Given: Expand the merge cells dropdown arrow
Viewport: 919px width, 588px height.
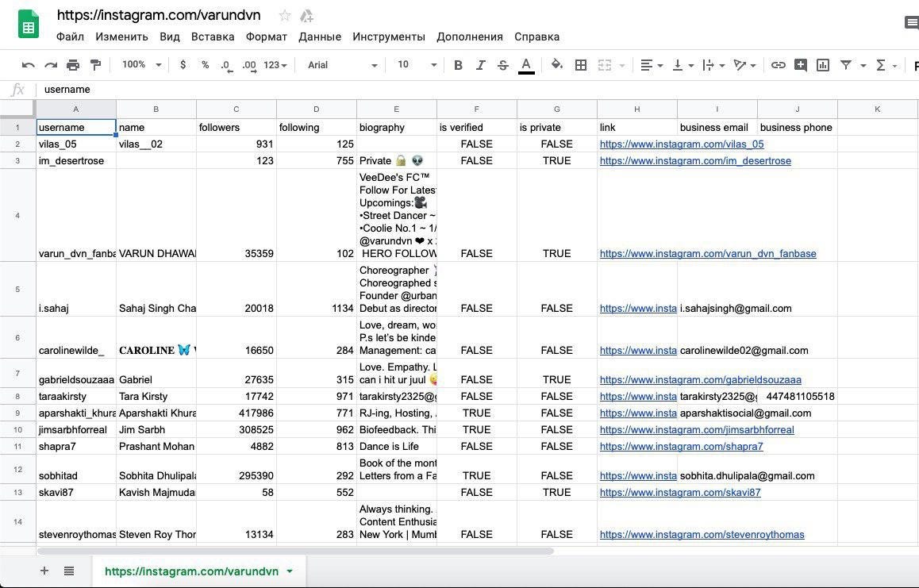Looking at the screenshot, I should click(x=622, y=66).
